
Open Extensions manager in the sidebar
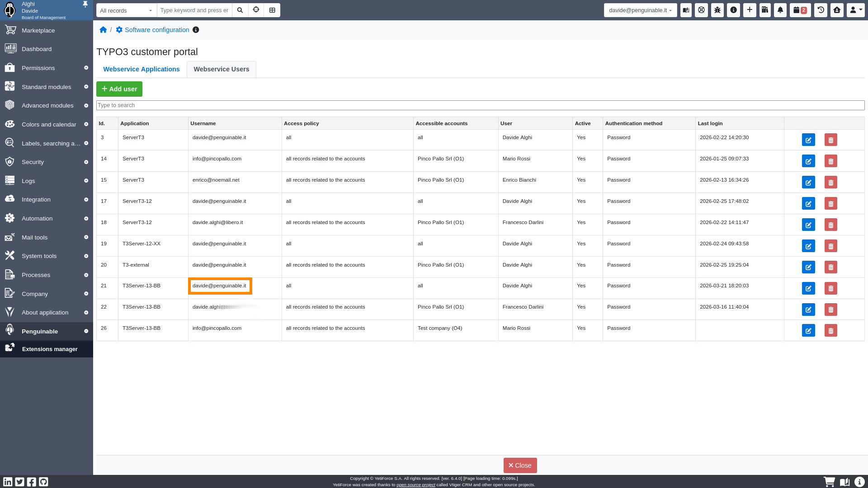pyautogui.click(x=49, y=349)
